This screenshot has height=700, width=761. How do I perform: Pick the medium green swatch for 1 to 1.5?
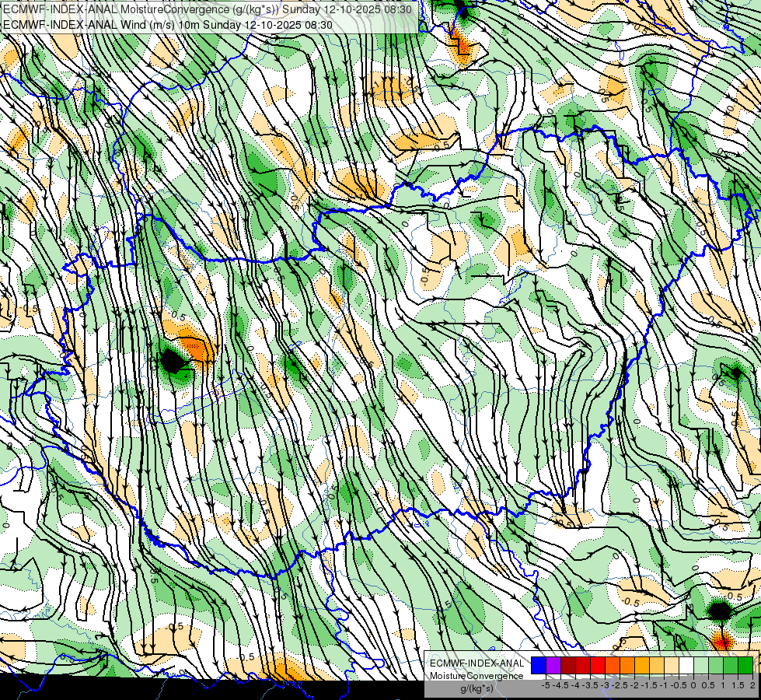click(x=731, y=665)
